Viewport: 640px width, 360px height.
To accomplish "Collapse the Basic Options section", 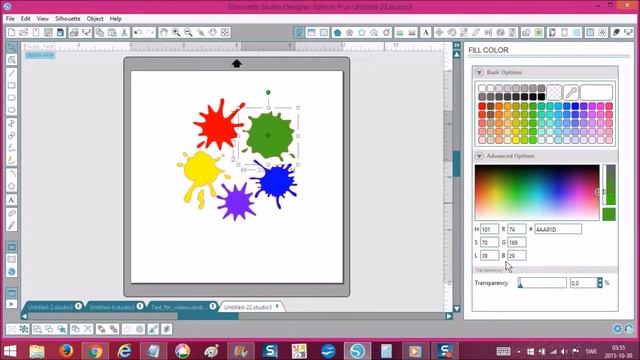I will point(479,72).
